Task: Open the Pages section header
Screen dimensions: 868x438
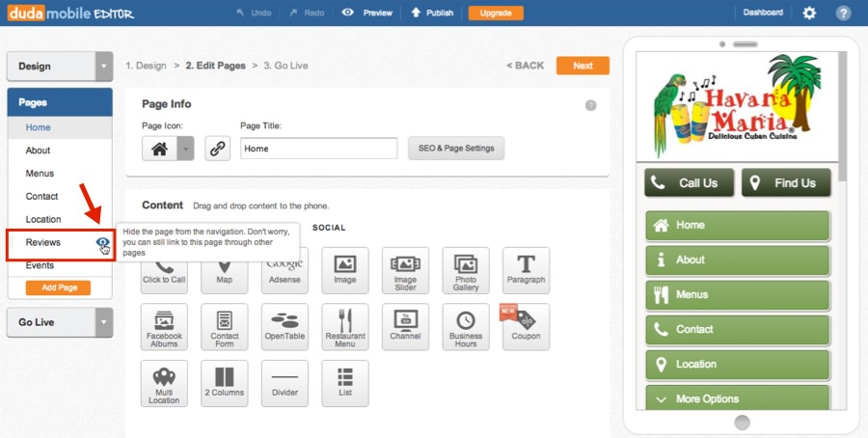Action: tap(60, 102)
